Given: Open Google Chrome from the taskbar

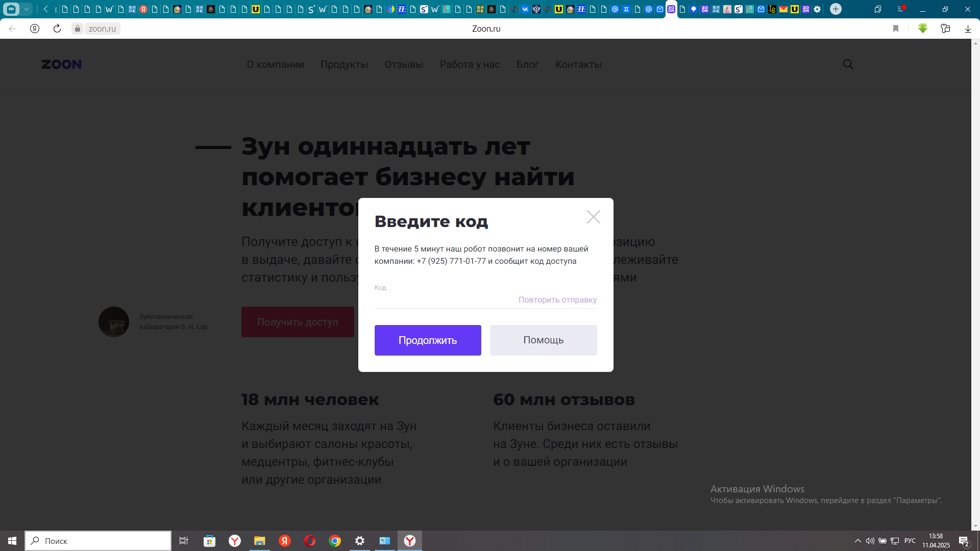Looking at the screenshot, I should pyautogui.click(x=335, y=541).
